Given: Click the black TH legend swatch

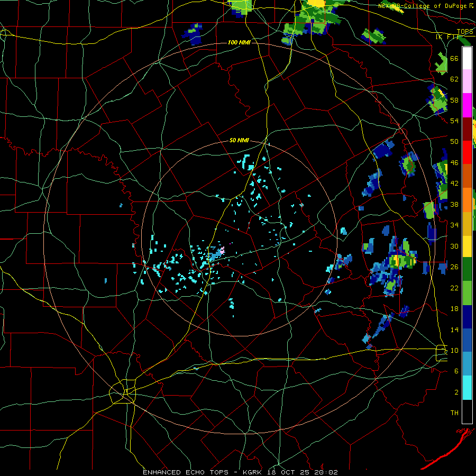Looking at the screenshot, I should click(467, 411).
